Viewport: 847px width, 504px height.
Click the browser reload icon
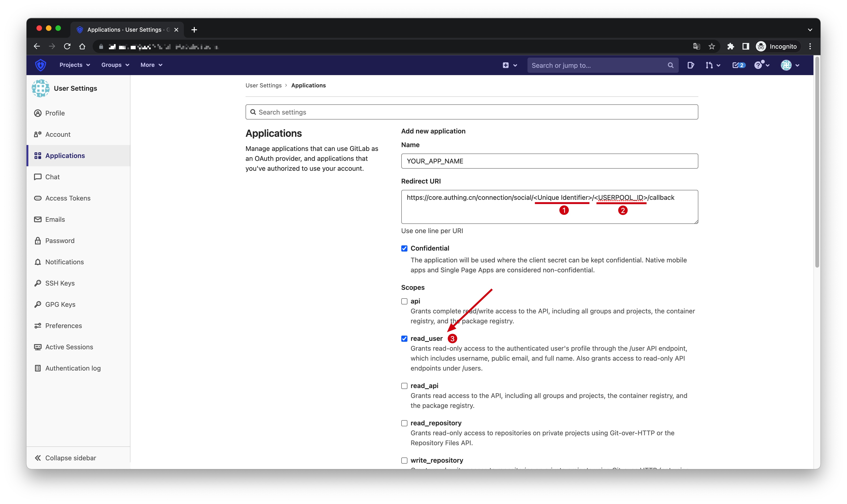(67, 47)
